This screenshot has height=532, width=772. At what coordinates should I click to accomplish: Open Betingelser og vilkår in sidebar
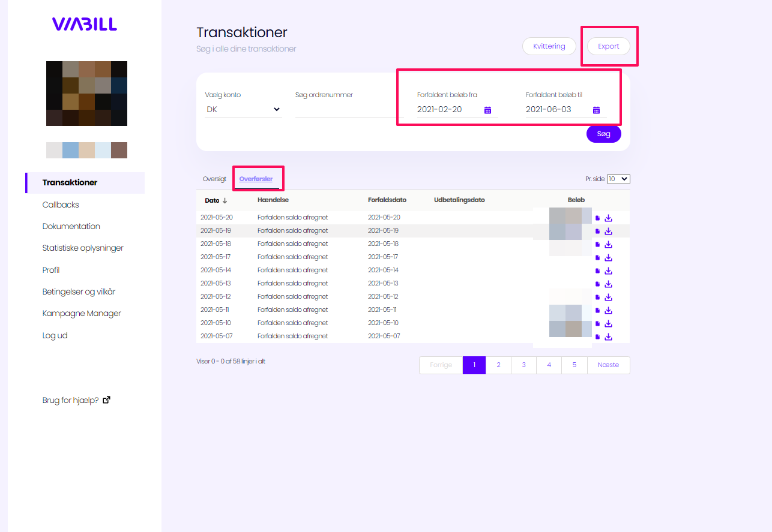pos(79,291)
